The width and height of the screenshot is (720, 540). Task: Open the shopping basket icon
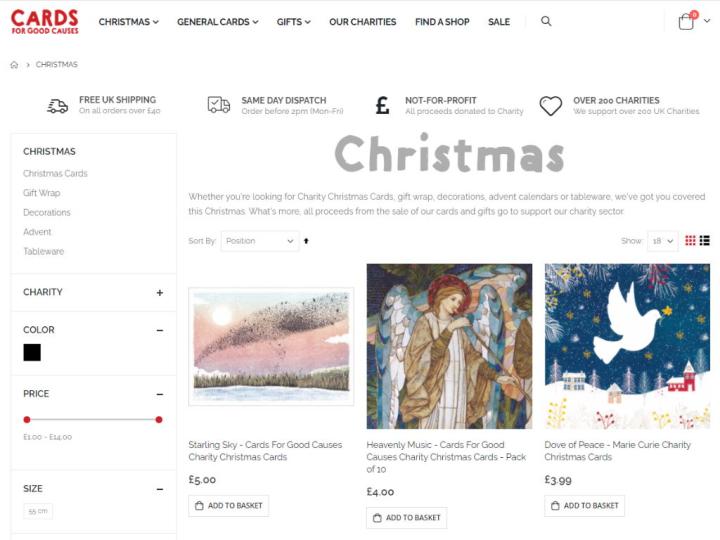pos(686,21)
